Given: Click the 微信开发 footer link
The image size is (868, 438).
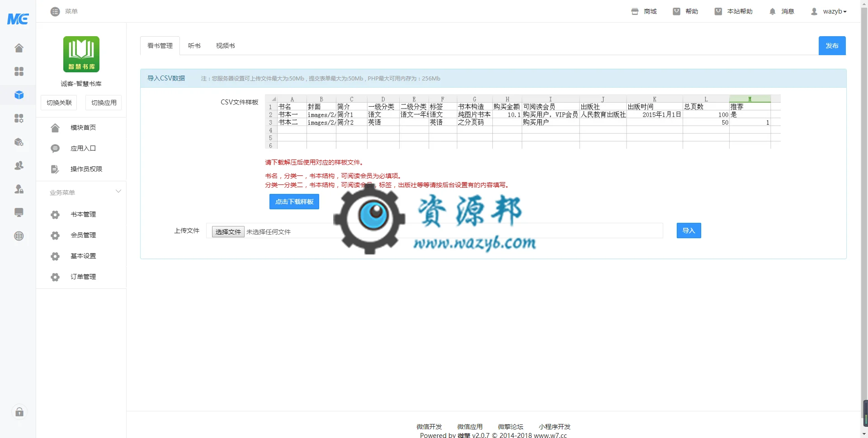Looking at the screenshot, I should pos(429,427).
